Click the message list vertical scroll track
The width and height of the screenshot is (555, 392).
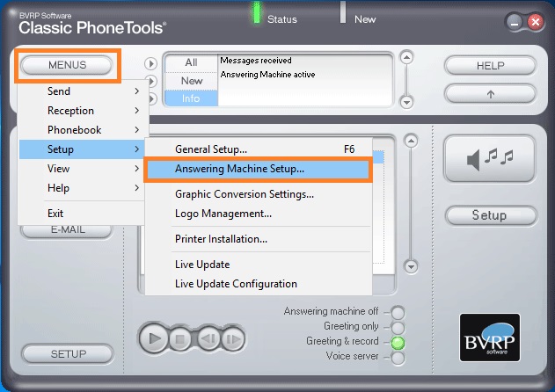(x=407, y=80)
